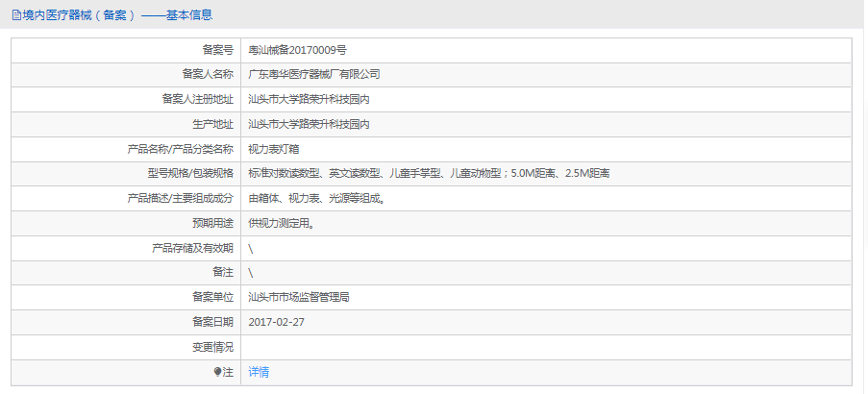The height and width of the screenshot is (394, 868).
Task: Click the 备案人名称 row label
Action: (207, 74)
